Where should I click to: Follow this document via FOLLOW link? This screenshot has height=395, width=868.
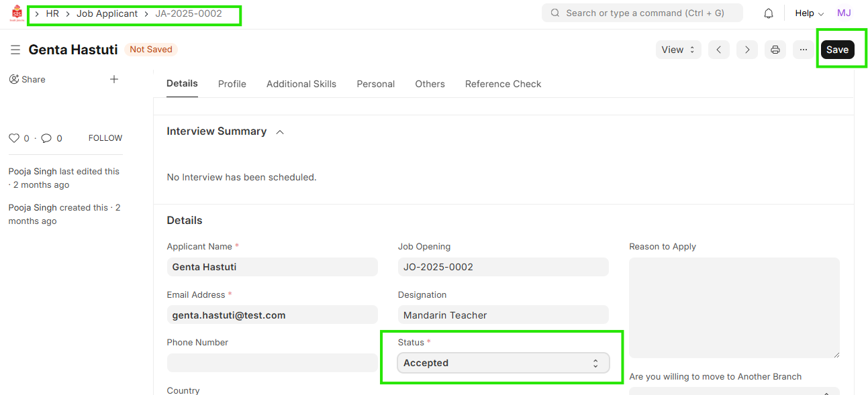pyautogui.click(x=105, y=138)
